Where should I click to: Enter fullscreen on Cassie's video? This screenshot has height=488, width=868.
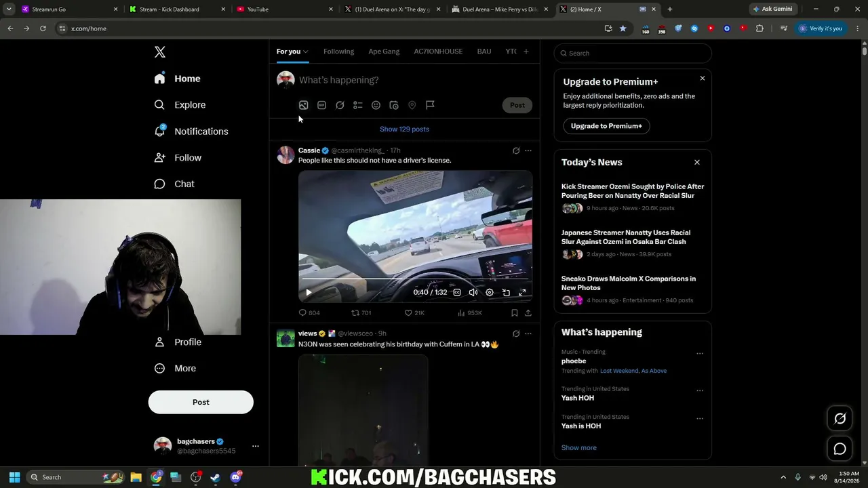(522, 293)
